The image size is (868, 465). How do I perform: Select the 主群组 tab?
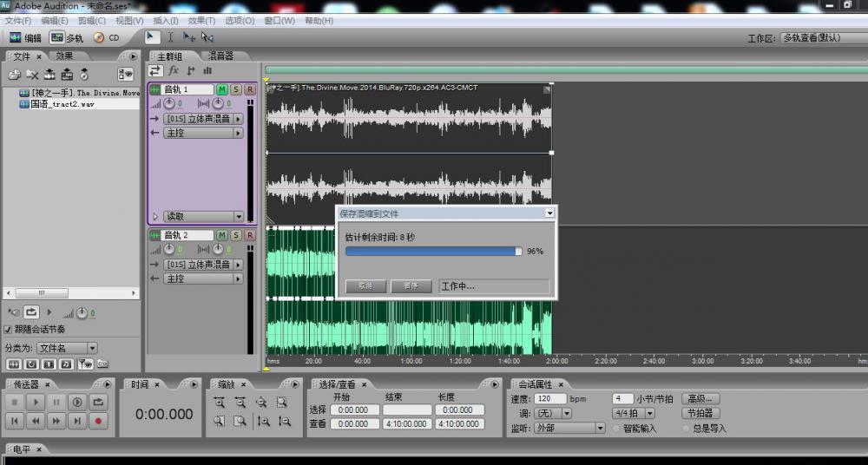[169, 56]
